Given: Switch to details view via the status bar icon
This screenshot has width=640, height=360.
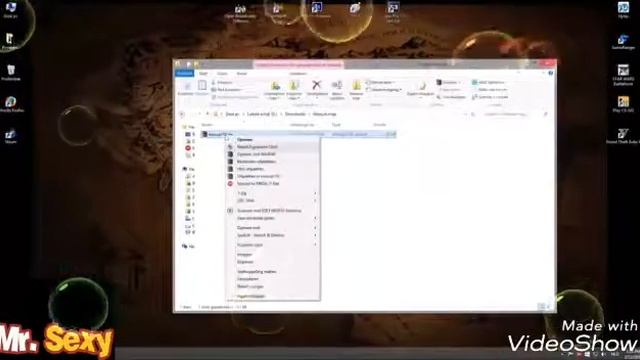Looking at the screenshot, I should 541,307.
